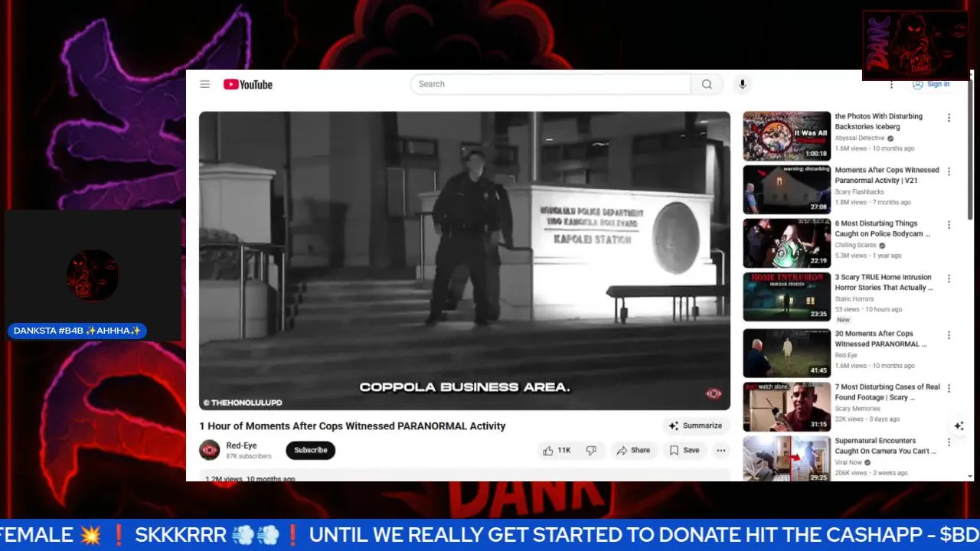Open more actions ellipsis below the video

(x=721, y=450)
